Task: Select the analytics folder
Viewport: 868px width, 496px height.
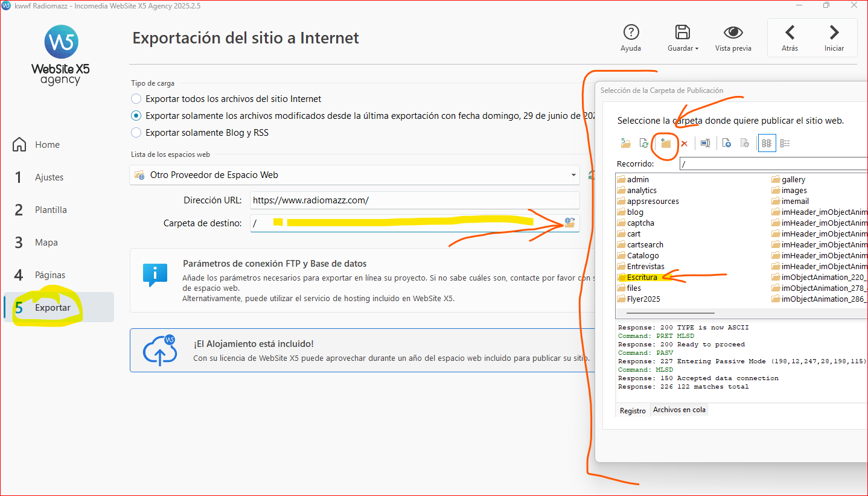Action: click(x=637, y=190)
